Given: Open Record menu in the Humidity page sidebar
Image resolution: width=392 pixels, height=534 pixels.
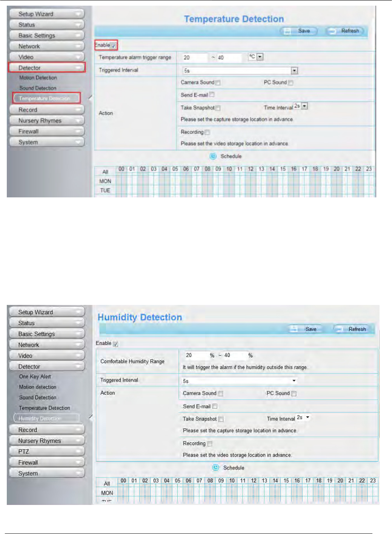Looking at the screenshot, I should (x=46, y=430).
